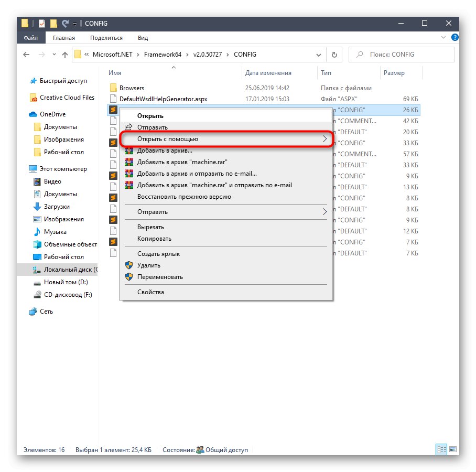The image size is (476, 472).
Task: Click the Поиск: CONFIG search field
Action: click(402, 55)
